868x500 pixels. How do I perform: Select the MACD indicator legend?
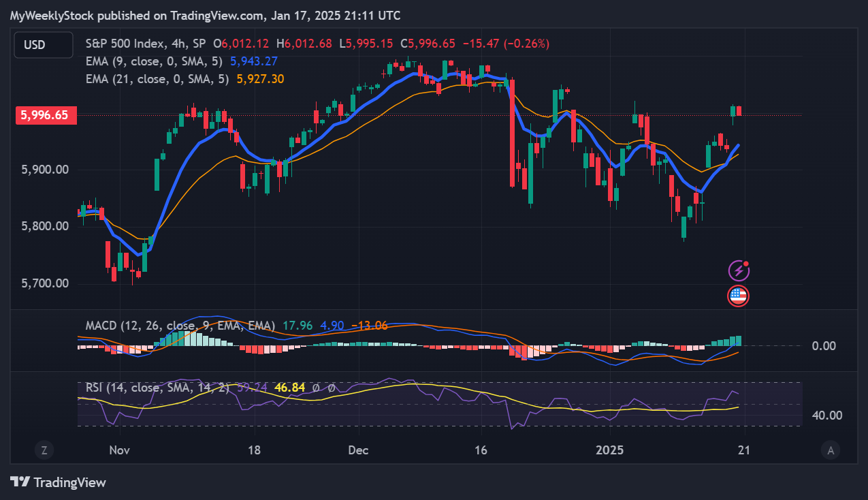(x=180, y=326)
